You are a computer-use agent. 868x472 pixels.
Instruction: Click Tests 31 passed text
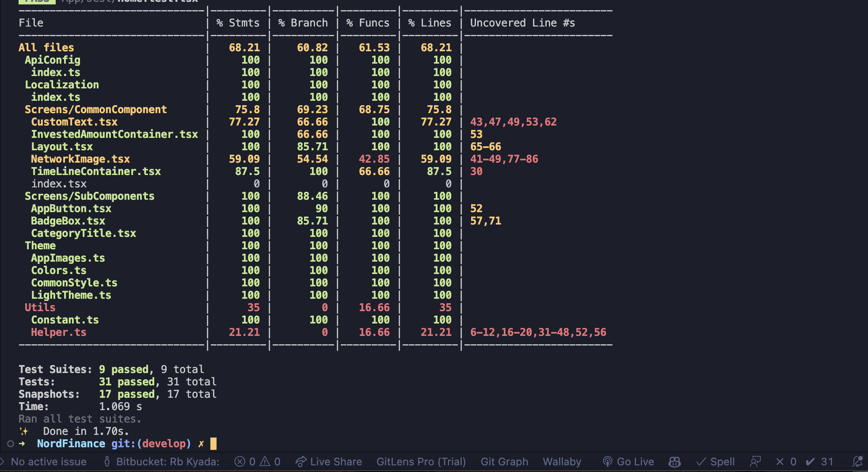pyautogui.click(x=127, y=382)
